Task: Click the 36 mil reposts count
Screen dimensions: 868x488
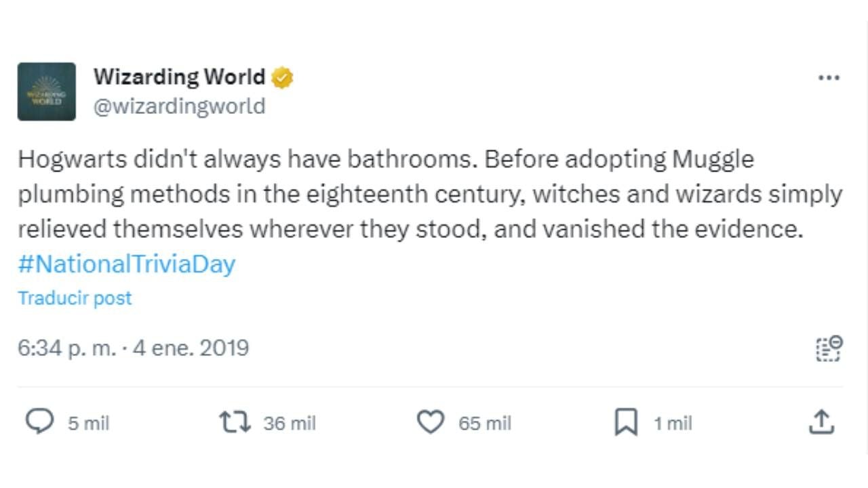Action: [x=290, y=424]
